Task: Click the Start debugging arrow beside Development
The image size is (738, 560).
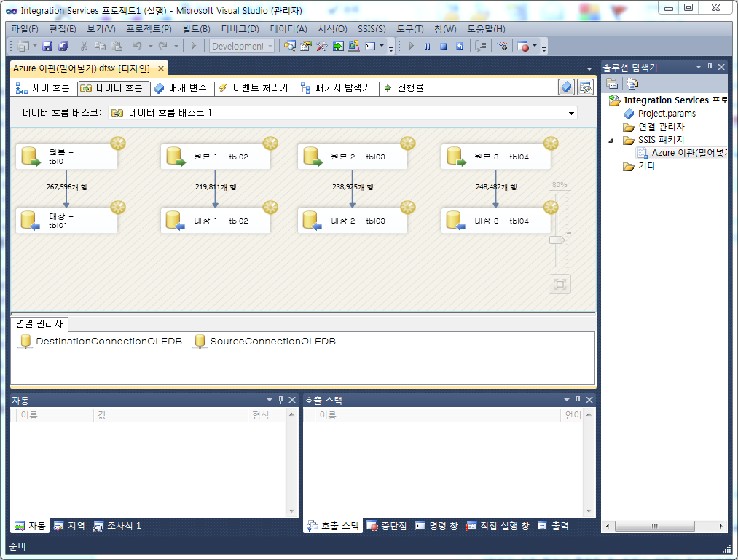Action: click(x=194, y=46)
